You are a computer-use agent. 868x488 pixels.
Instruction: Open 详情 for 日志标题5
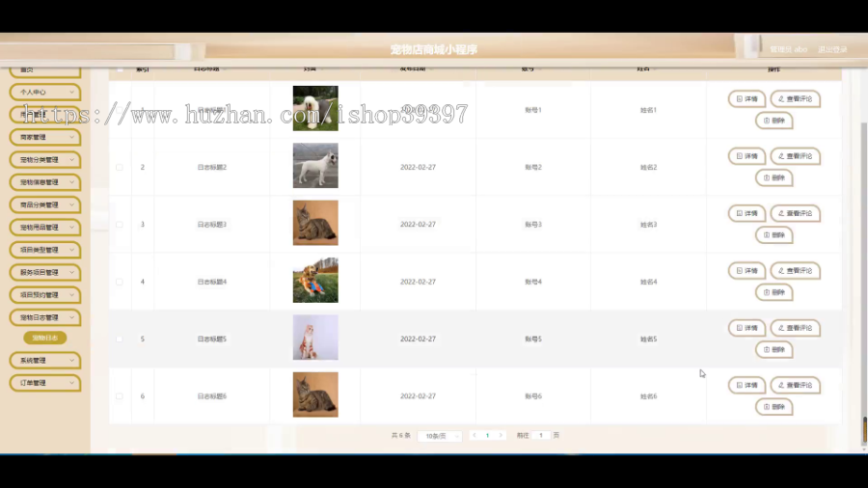pos(746,328)
